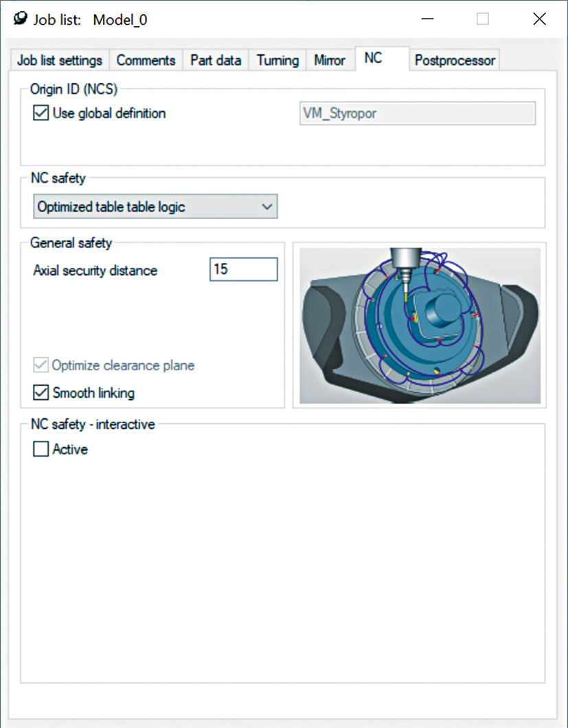Enable the Active checkbox for interactive safety
This screenshot has height=728, width=568.
click(x=41, y=450)
